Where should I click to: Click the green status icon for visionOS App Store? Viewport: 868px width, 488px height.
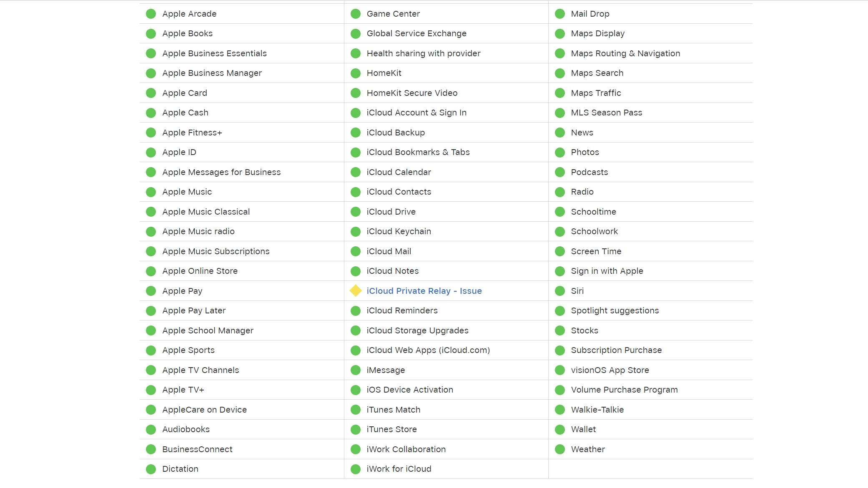pos(560,369)
